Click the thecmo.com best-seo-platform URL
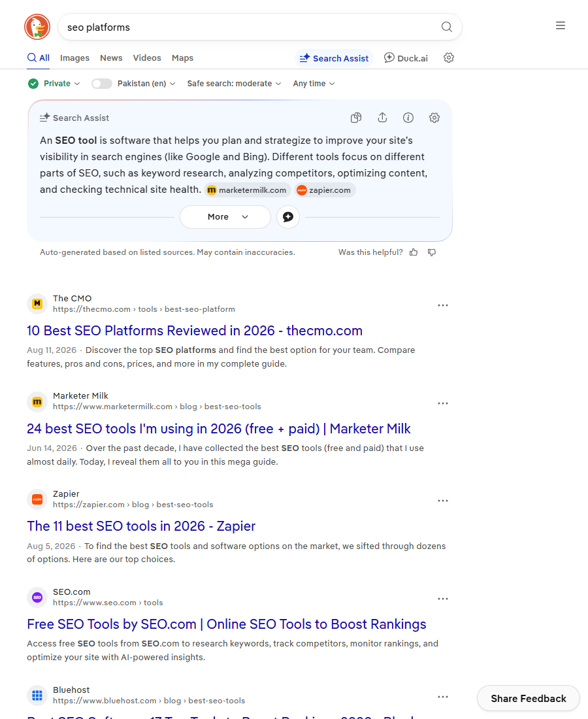 (x=144, y=309)
